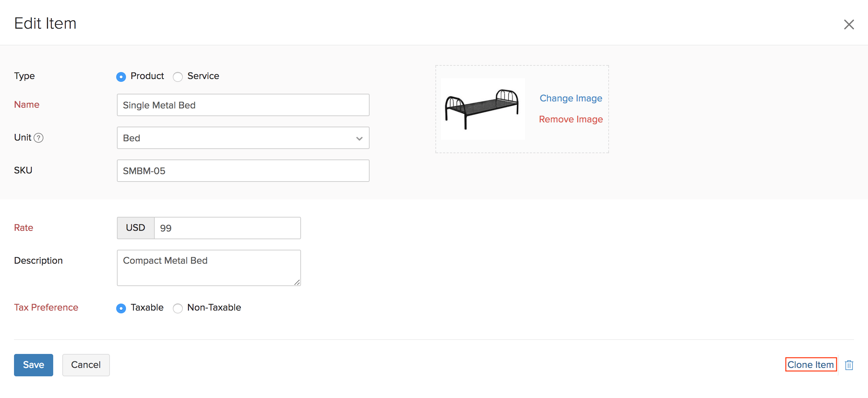Click into the SKU field SMBM-05

(243, 171)
